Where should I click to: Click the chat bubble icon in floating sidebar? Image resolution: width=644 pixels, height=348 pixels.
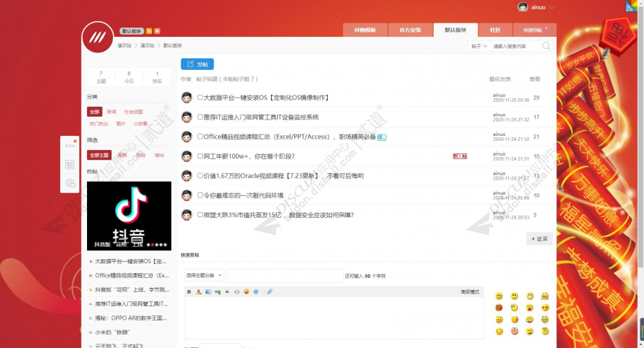[70, 183]
